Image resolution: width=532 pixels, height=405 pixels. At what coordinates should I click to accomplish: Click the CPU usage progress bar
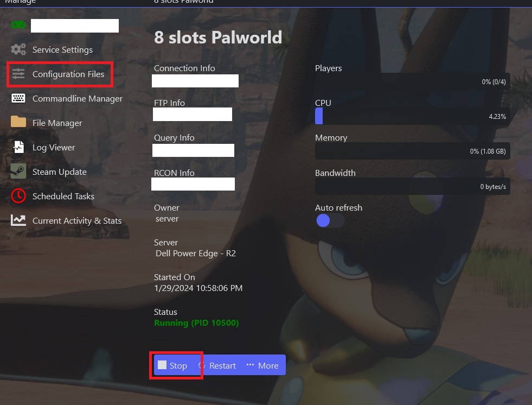(412, 116)
